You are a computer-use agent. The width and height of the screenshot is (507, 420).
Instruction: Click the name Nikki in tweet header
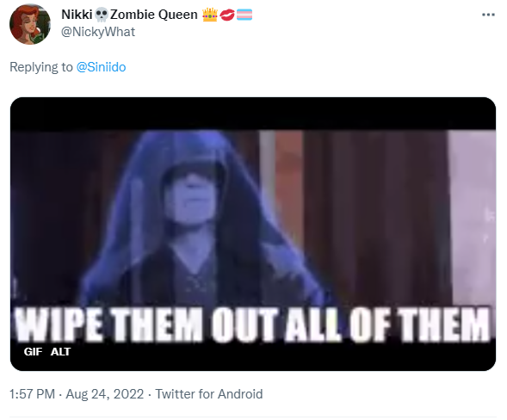(77, 15)
